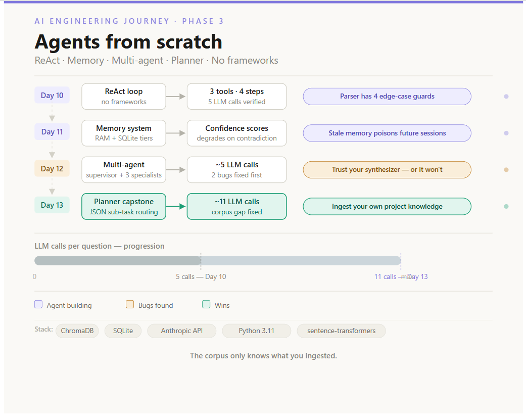Click the SQLite stack chip
The width and height of the screenshot is (526, 420).
click(x=123, y=331)
